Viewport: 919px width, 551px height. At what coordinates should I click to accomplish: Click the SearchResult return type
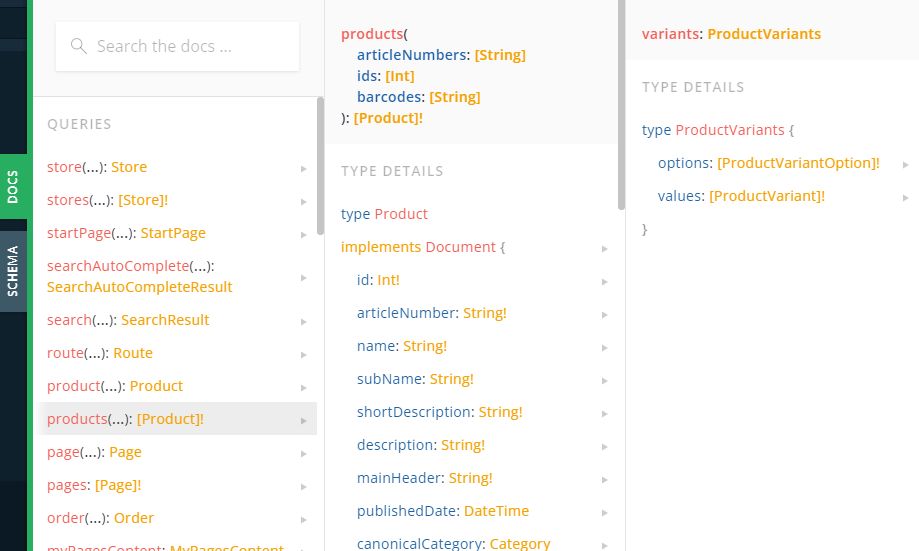pos(165,320)
